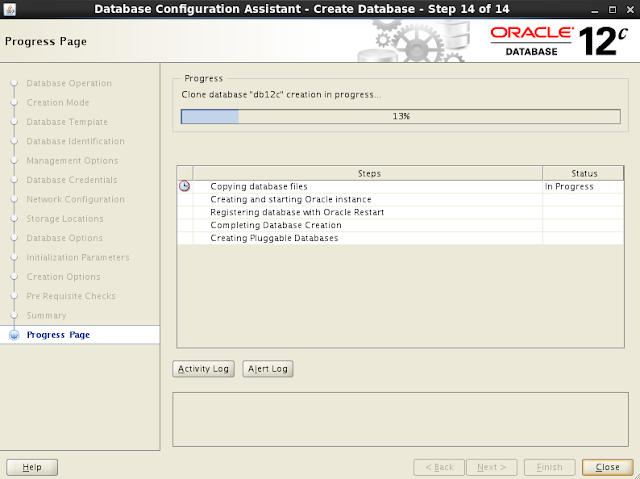Screen dimensions: 640x479
Task: Open the Alert Log
Action: coord(268,369)
